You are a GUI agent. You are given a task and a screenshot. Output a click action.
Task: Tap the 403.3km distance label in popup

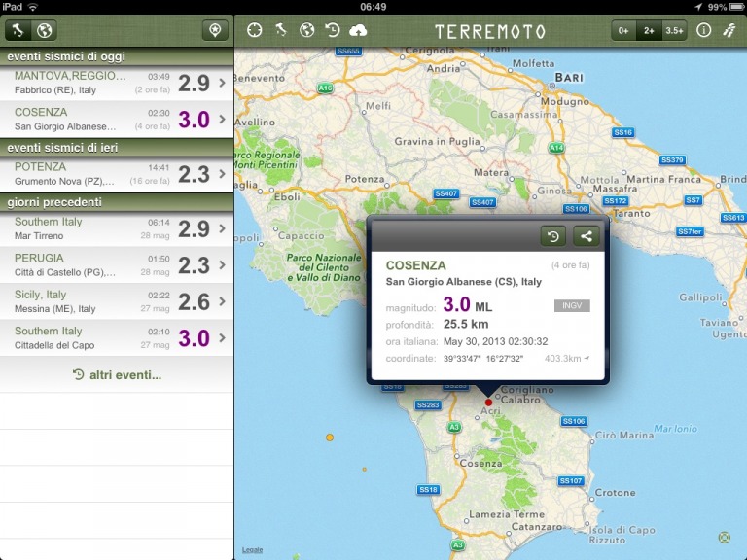(x=567, y=359)
